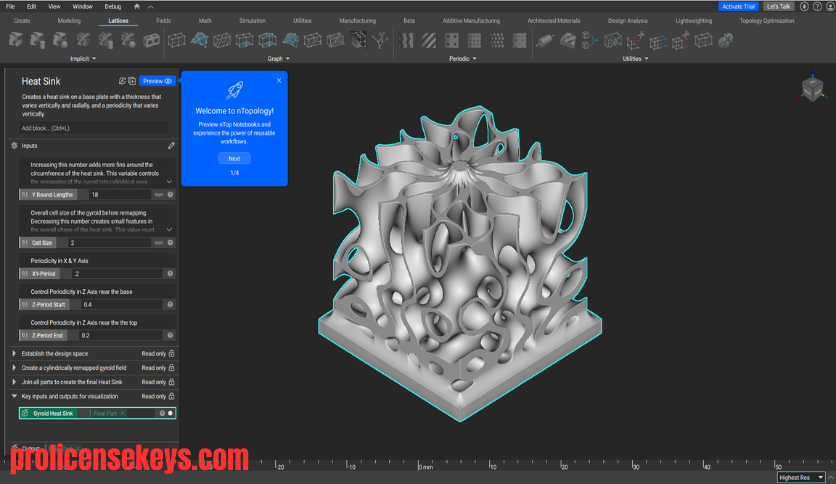Select the walled TPMS icon with sphere in Implicit group
Screen dimensions: 836x484
tap(60, 40)
